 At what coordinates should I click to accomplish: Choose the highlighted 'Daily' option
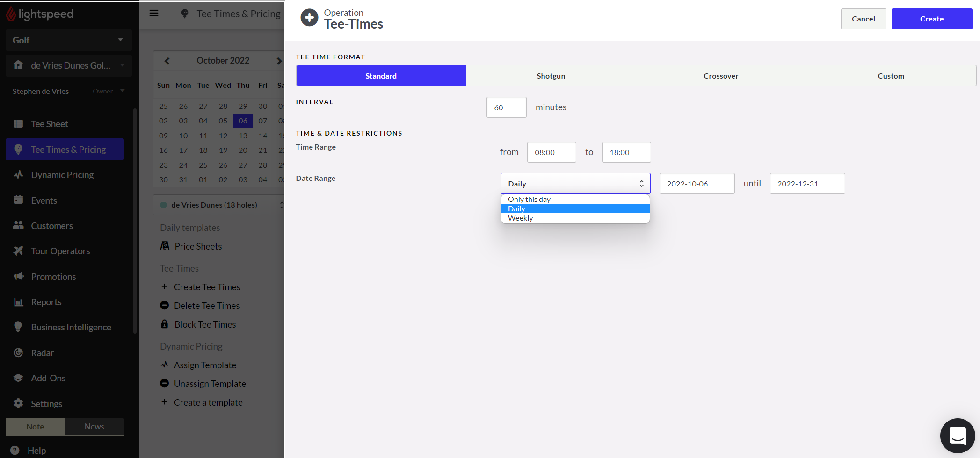tap(575, 209)
